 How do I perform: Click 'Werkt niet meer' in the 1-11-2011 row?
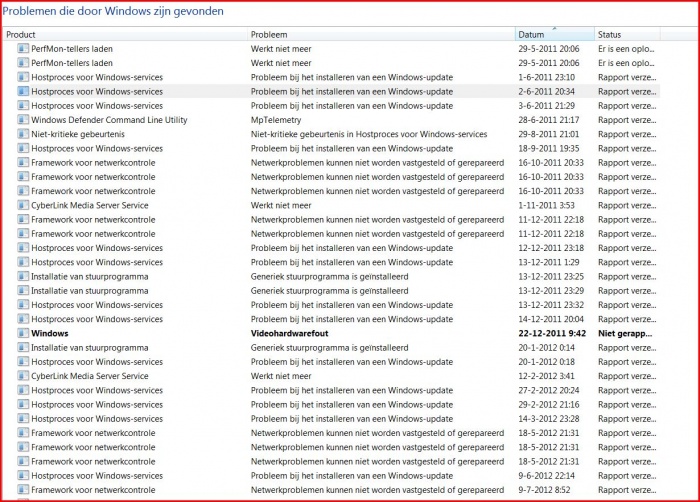point(281,205)
